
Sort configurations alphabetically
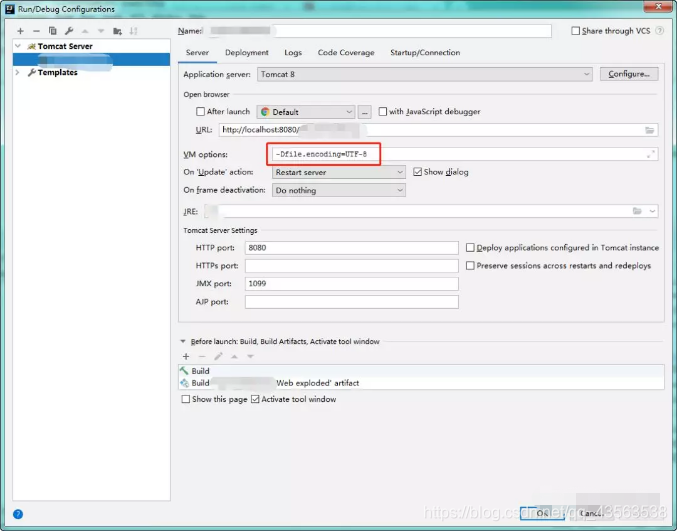coord(133,31)
